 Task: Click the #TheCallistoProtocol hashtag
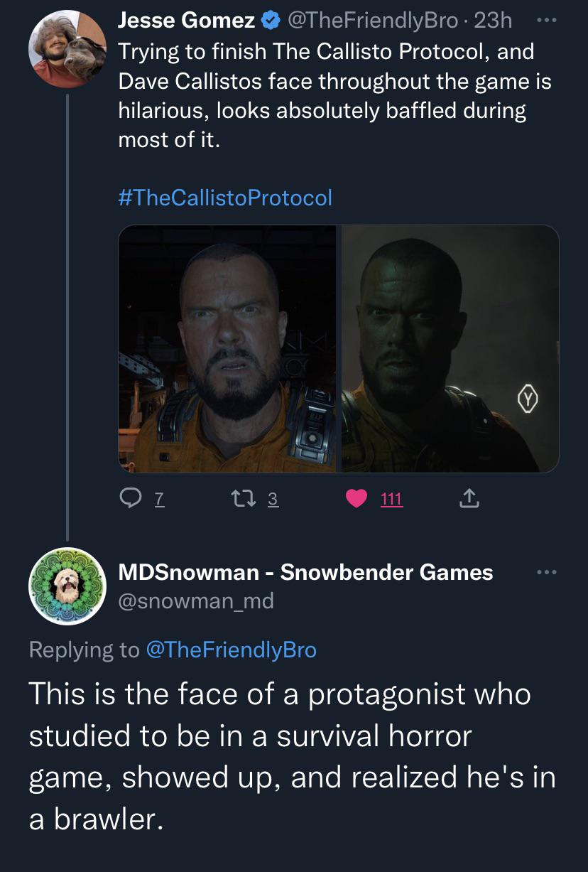tap(224, 197)
